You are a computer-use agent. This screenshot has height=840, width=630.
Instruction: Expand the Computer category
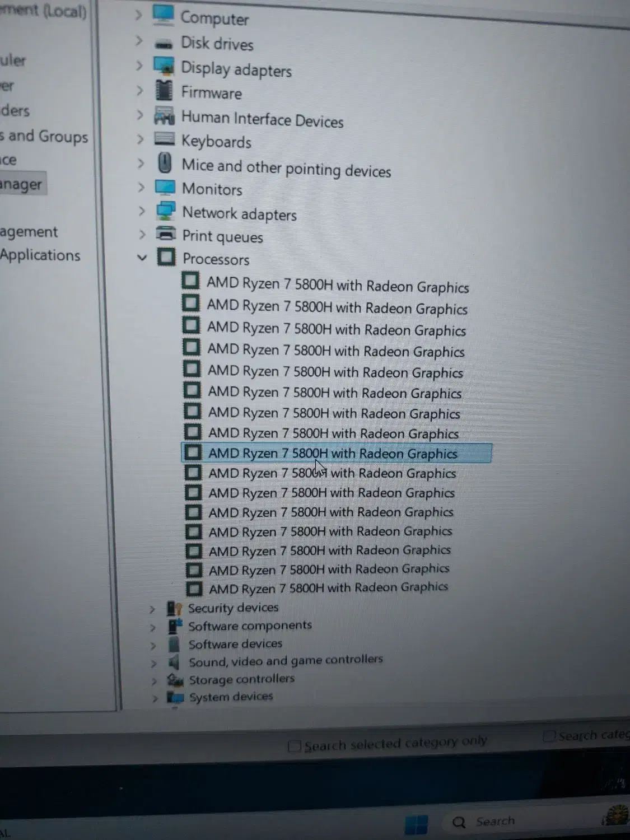[x=138, y=15]
